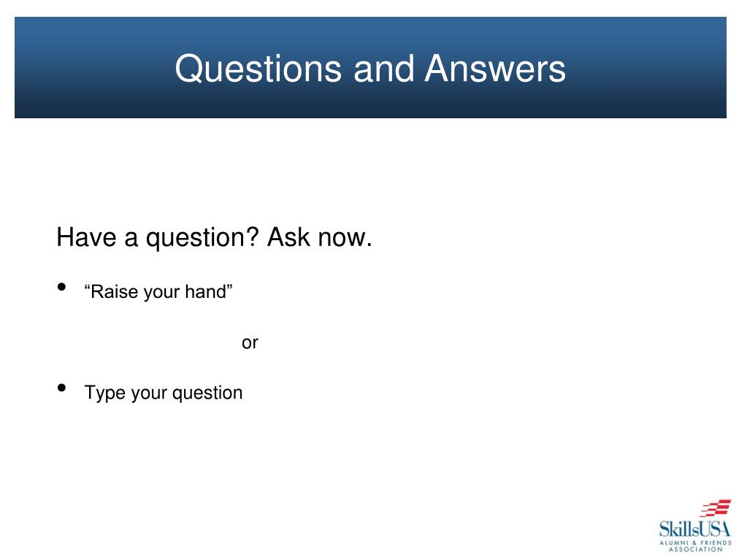Click 'Have a question? Ask now.' text
Image resolution: width=747 pixels, height=560 pixels.
[x=214, y=237]
